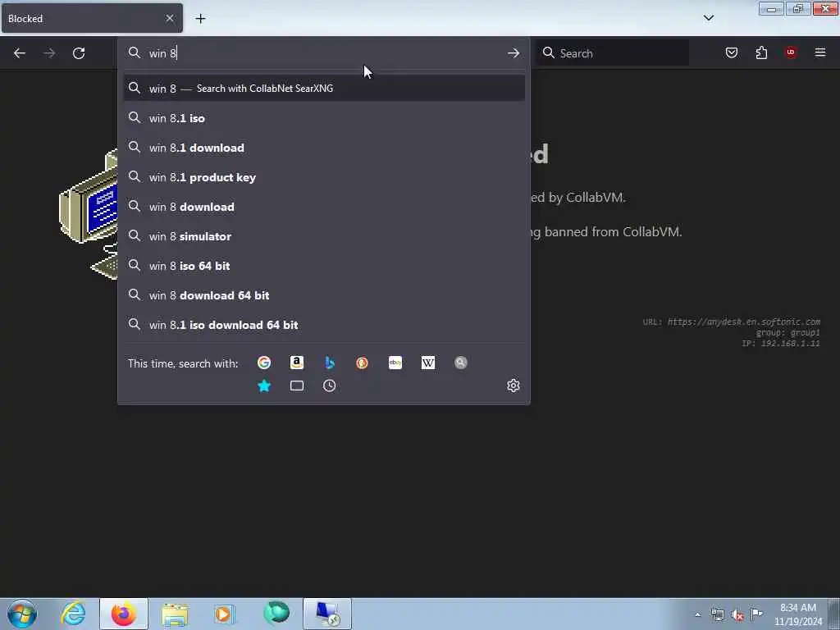Open the network tray icon
Image resolution: width=840 pixels, height=630 pixels.
click(717, 615)
